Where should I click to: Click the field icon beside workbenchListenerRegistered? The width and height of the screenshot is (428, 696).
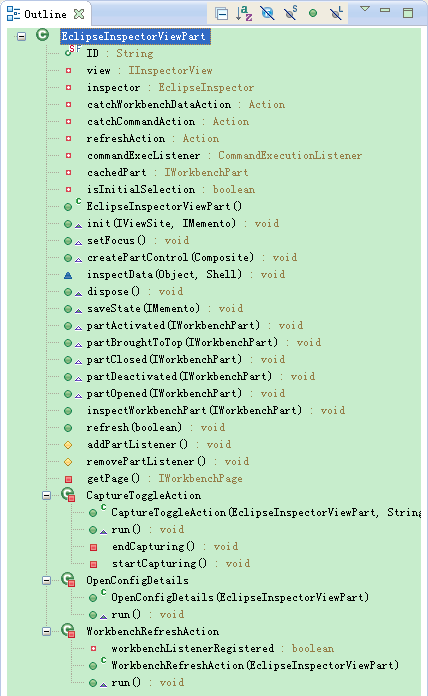(93, 649)
